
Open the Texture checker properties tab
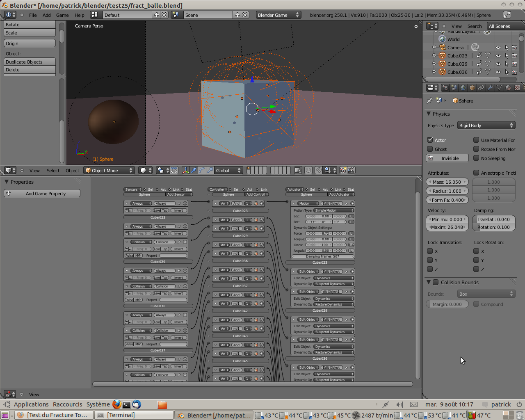point(517,87)
